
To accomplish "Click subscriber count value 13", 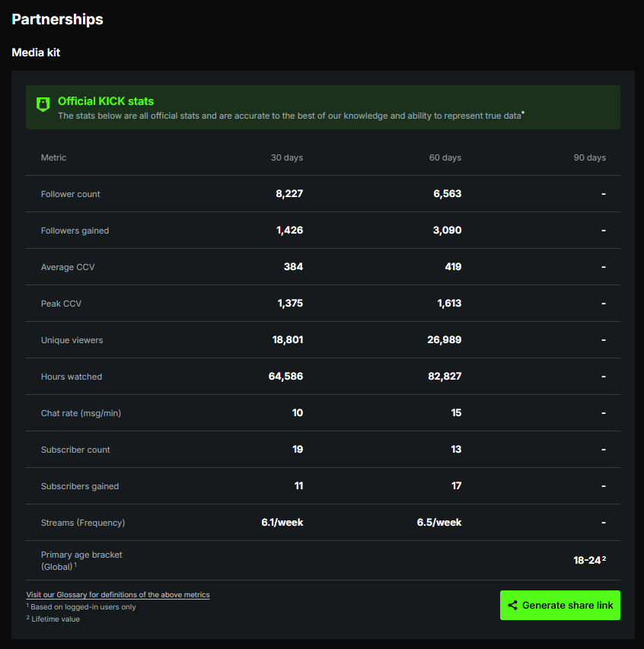I will coord(456,449).
